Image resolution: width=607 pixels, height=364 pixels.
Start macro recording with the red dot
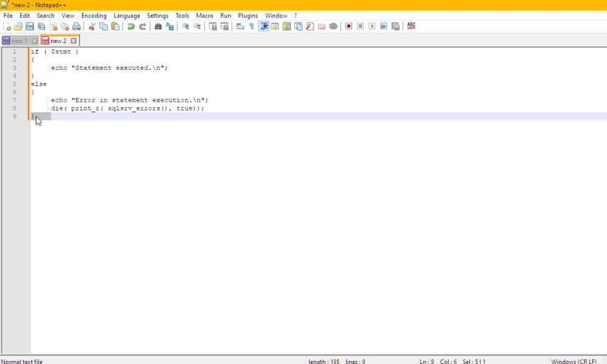pyautogui.click(x=349, y=26)
